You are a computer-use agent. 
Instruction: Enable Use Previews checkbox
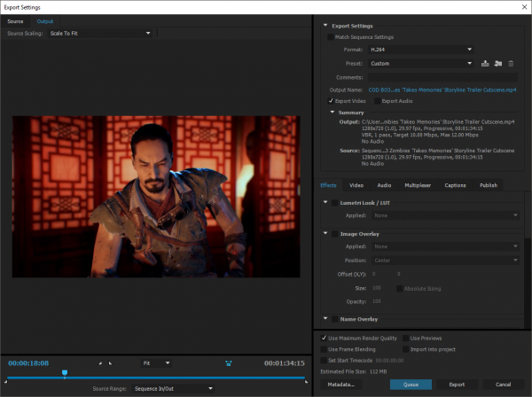coord(405,338)
